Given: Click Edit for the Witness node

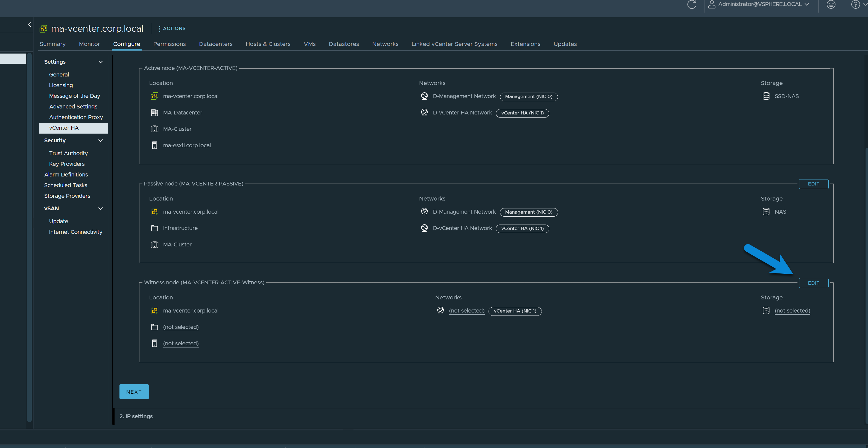Looking at the screenshot, I should click(813, 283).
